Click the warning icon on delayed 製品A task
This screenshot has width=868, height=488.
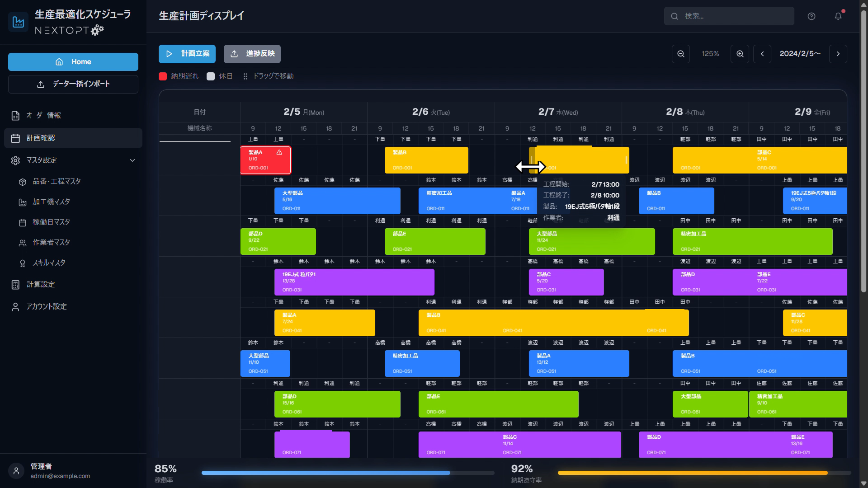coord(279,152)
